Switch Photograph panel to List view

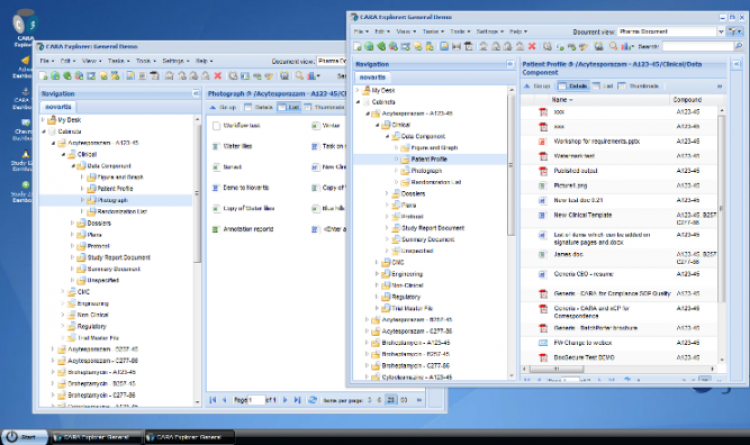(x=289, y=107)
